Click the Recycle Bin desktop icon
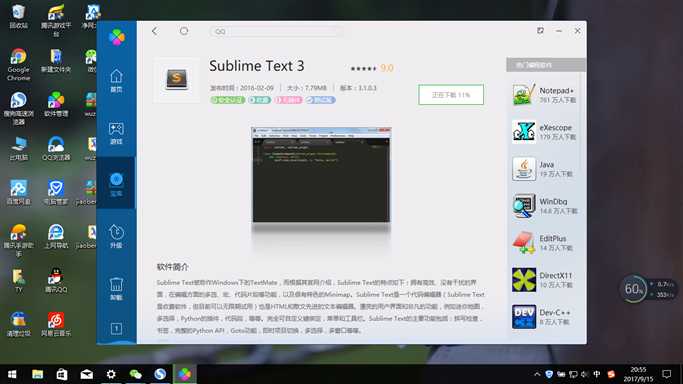This screenshot has height=384, width=683. [18, 17]
